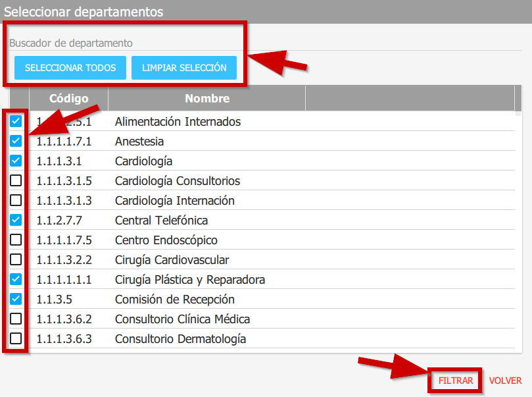The height and width of the screenshot is (397, 532).
Task: Click the Seleccionar Todos button
Action: point(70,68)
